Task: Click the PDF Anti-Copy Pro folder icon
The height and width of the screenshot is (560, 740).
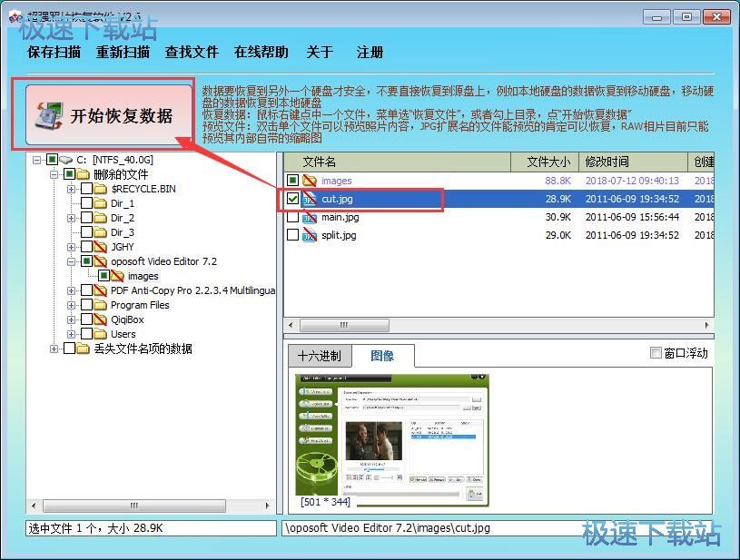Action: click(100, 290)
